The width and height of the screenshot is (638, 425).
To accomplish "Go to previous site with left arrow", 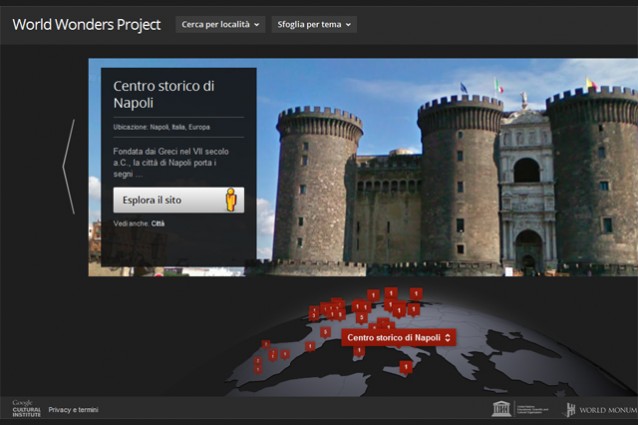I will pos(69,167).
